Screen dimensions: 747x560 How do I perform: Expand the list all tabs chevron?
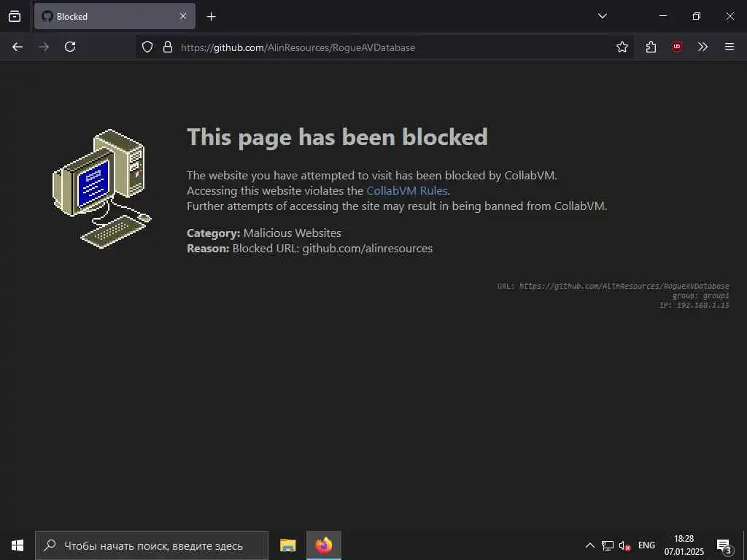(x=602, y=16)
